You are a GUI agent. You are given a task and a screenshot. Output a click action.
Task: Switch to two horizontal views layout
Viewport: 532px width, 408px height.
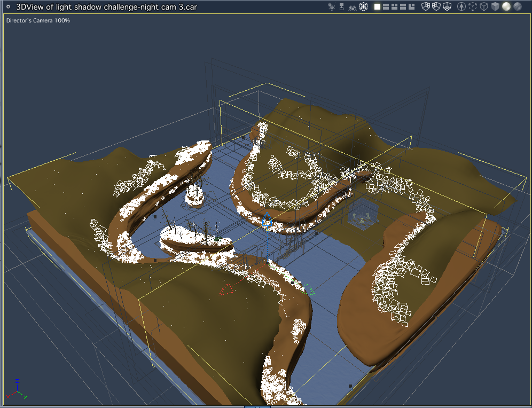pos(386,6)
